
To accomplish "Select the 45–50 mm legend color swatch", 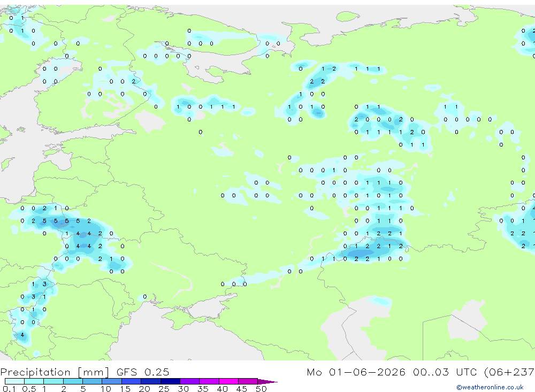I will tap(248, 381).
